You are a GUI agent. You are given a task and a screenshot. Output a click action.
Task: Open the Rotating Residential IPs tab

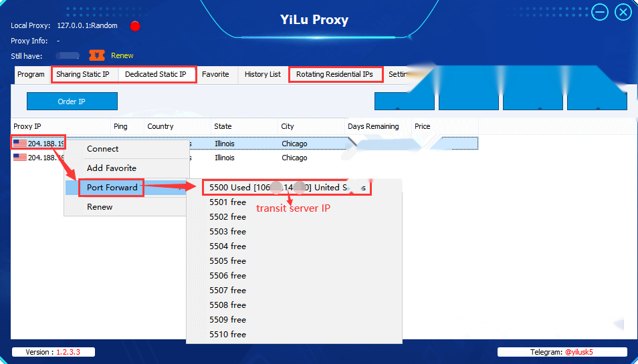(x=334, y=74)
